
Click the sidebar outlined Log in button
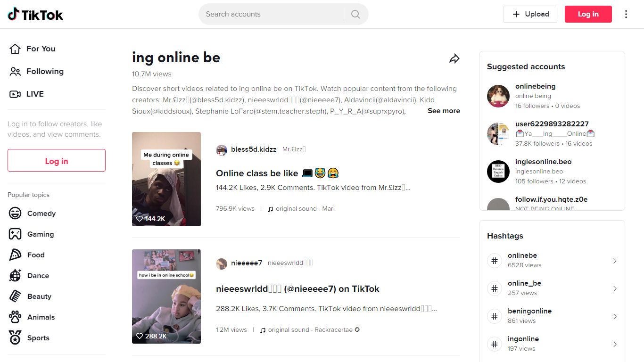click(x=57, y=160)
